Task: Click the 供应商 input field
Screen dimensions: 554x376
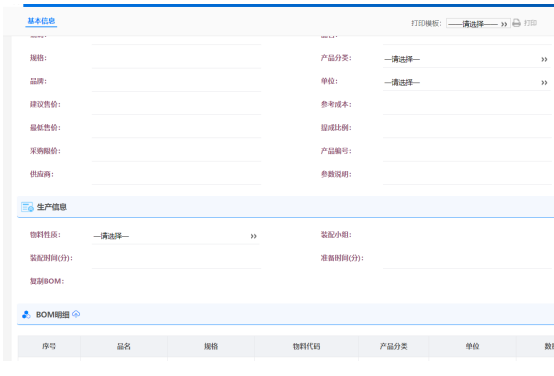Action: coord(176,176)
